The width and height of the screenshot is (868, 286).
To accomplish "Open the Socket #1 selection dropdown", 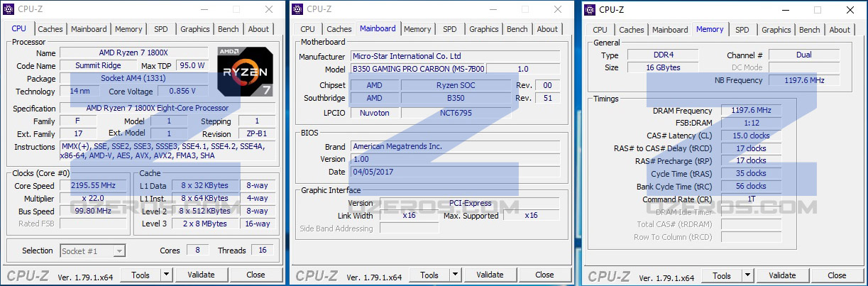I will (92, 251).
